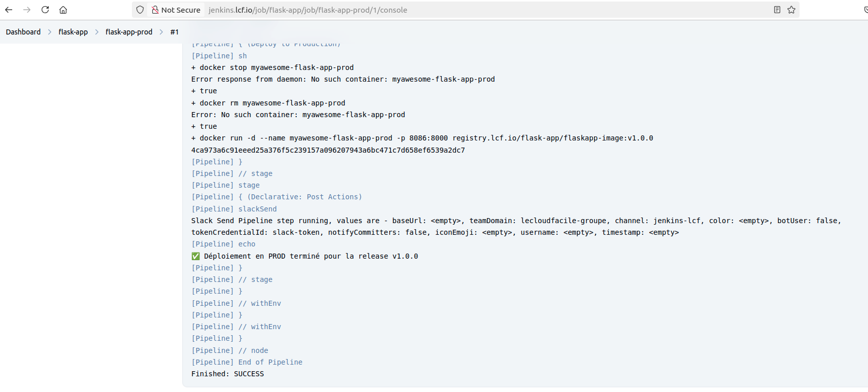Open the tracking protection shield icon
This screenshot has height=392, width=868.
(140, 10)
